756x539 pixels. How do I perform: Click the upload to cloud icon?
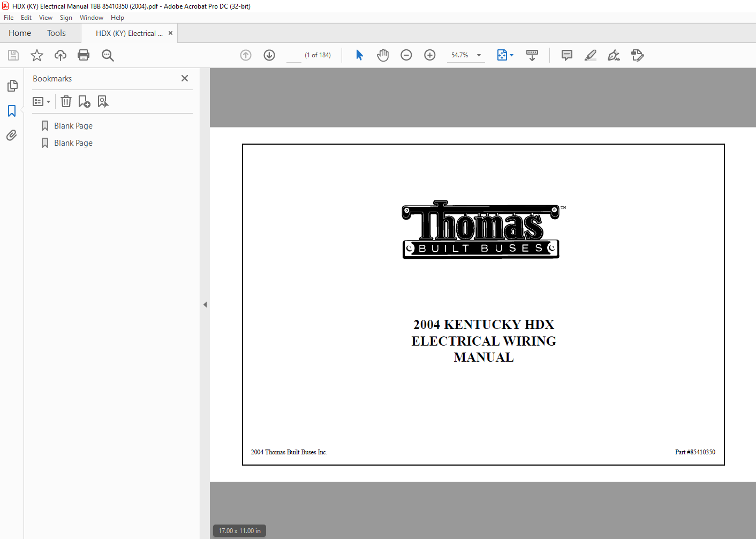pos(61,55)
